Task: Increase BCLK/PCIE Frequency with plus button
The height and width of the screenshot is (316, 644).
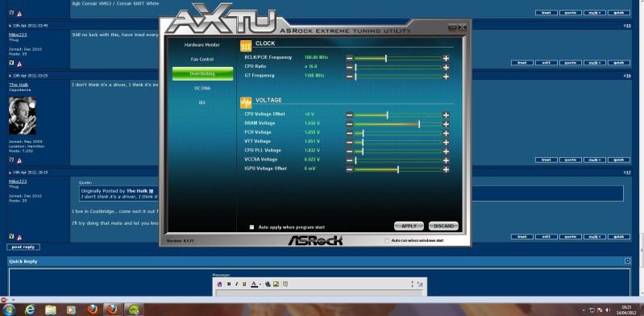Action: pyautogui.click(x=446, y=58)
